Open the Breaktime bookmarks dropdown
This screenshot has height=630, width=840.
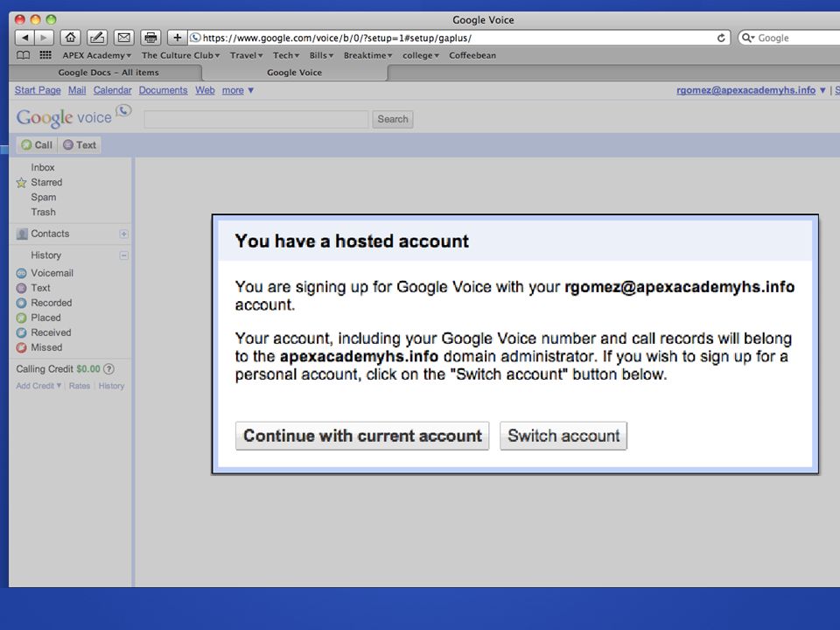coord(368,55)
